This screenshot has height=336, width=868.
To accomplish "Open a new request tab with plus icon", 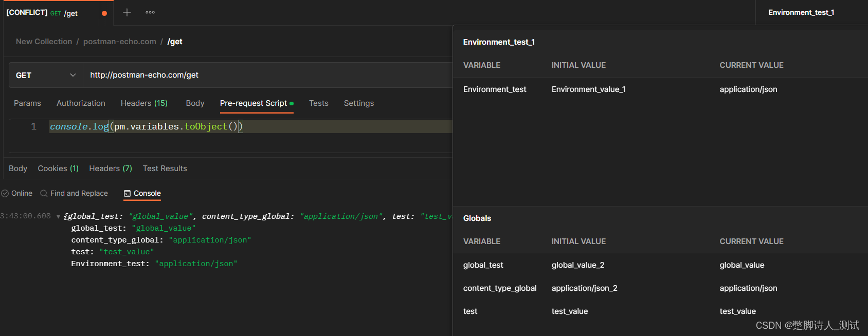I will click(127, 12).
